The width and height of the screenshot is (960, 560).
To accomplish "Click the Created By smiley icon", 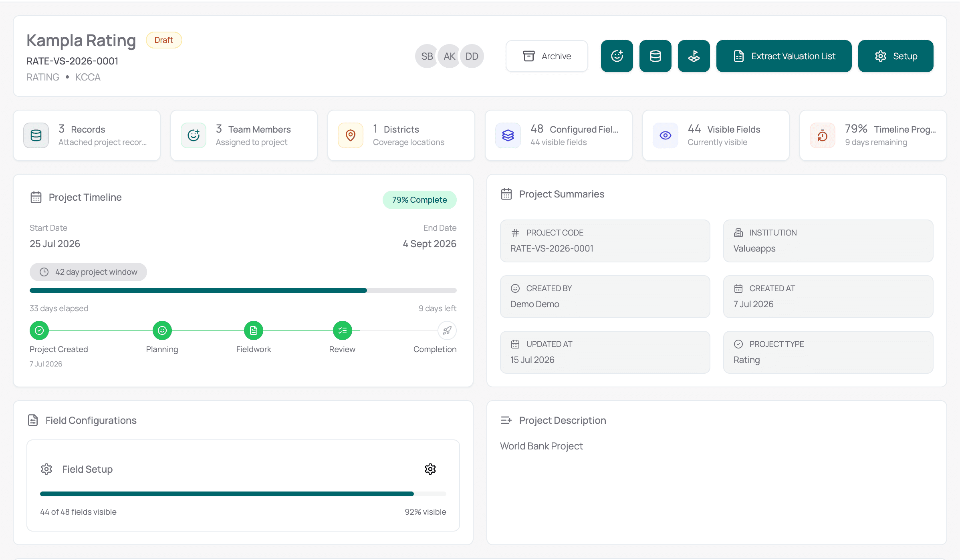I will [515, 288].
